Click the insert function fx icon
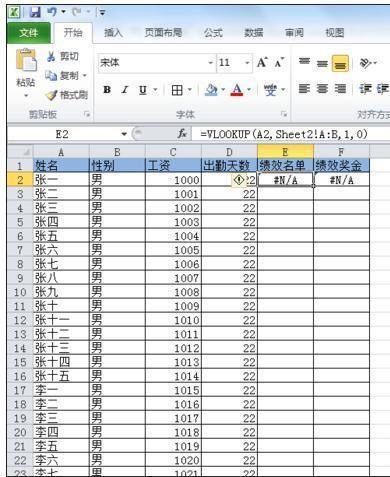390x477 pixels. point(182,134)
